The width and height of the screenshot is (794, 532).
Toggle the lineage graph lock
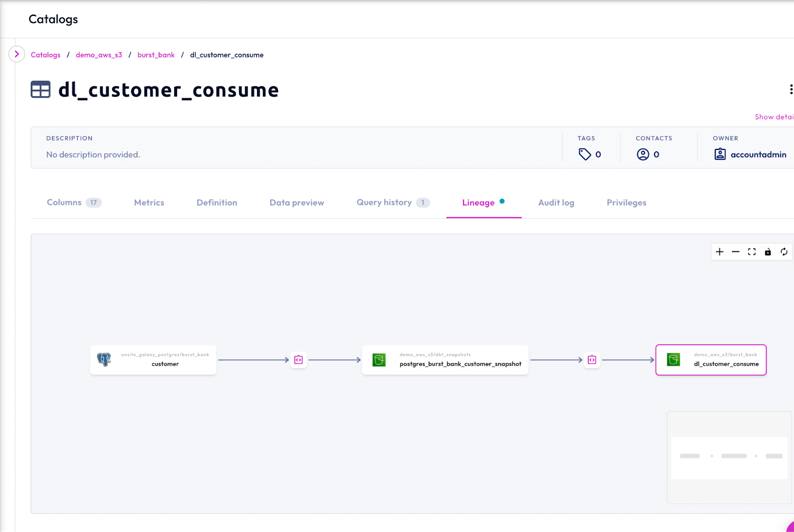768,252
